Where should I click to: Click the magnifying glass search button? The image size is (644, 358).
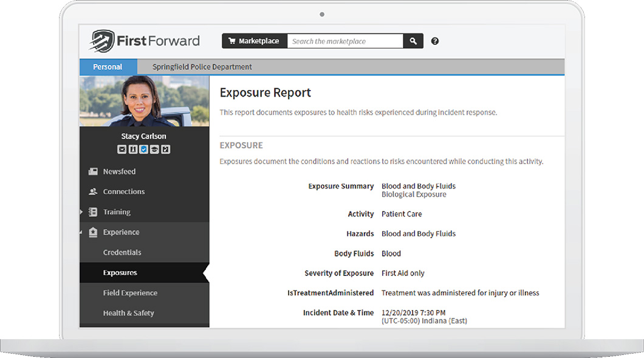tap(413, 41)
